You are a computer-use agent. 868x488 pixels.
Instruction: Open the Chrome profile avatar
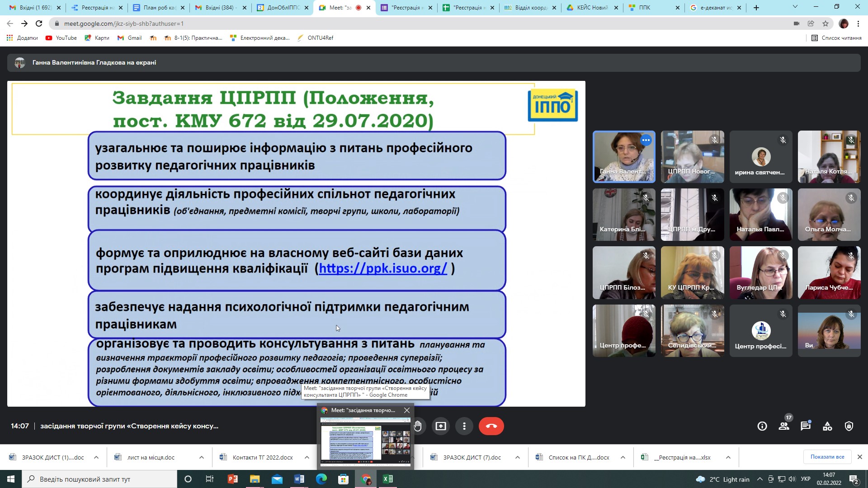[x=844, y=23]
